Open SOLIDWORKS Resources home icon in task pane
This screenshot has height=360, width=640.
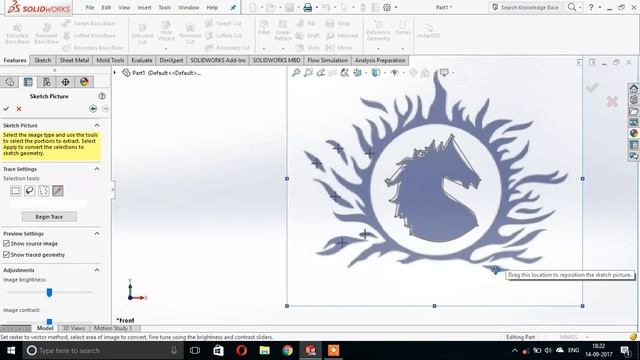pos(633,88)
